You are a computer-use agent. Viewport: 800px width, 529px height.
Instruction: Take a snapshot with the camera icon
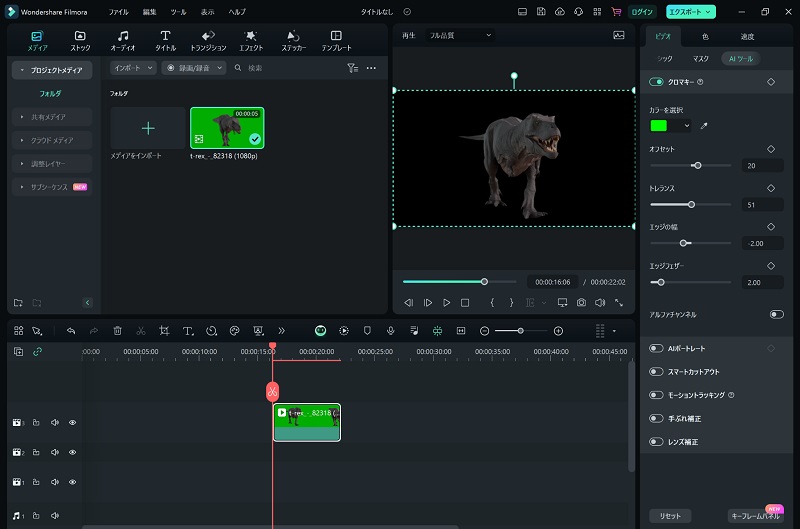581,302
